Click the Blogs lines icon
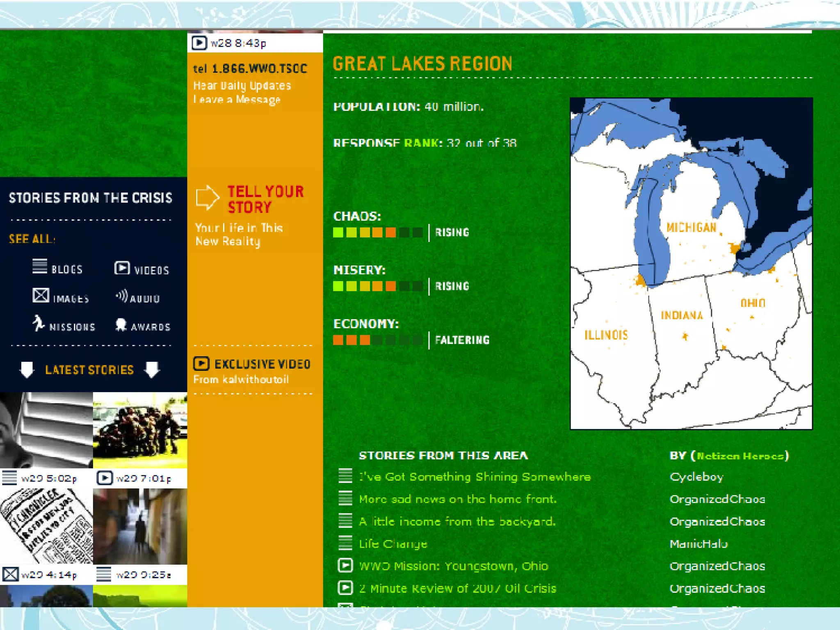This screenshot has width=840, height=630. pos(40,267)
